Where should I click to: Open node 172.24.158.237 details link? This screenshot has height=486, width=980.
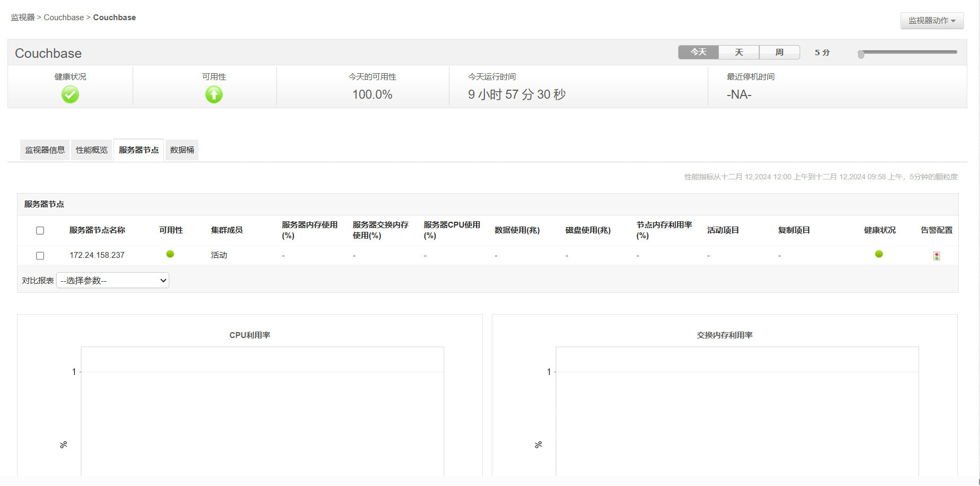[97, 255]
